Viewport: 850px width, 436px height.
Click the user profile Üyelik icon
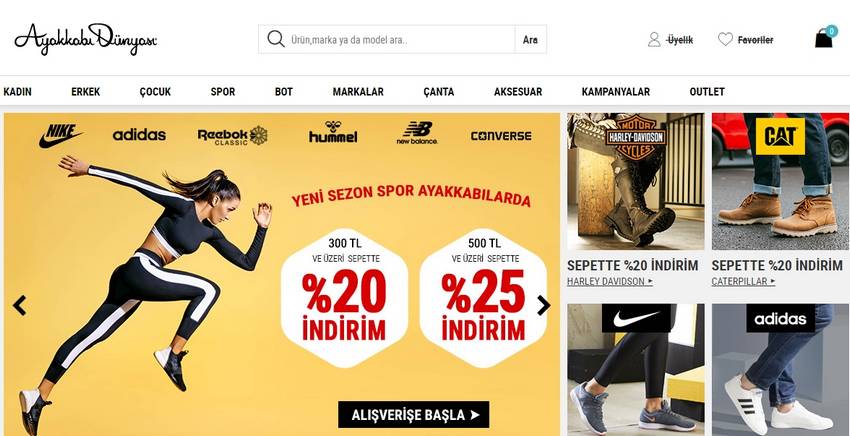tap(654, 40)
